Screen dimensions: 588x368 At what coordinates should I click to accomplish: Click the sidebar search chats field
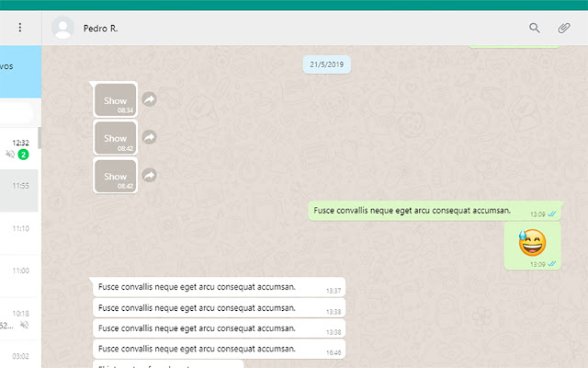click(x=16, y=112)
